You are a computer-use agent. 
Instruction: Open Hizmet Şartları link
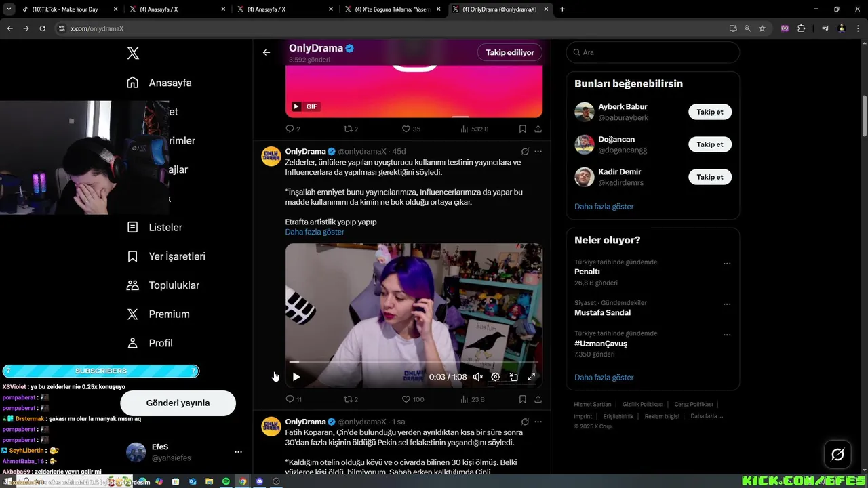(x=592, y=405)
